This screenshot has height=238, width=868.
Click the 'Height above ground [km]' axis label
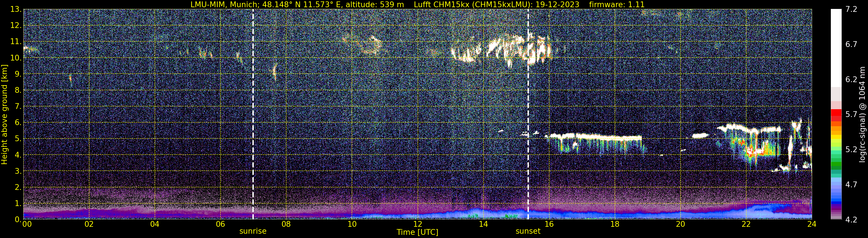tap(4, 114)
